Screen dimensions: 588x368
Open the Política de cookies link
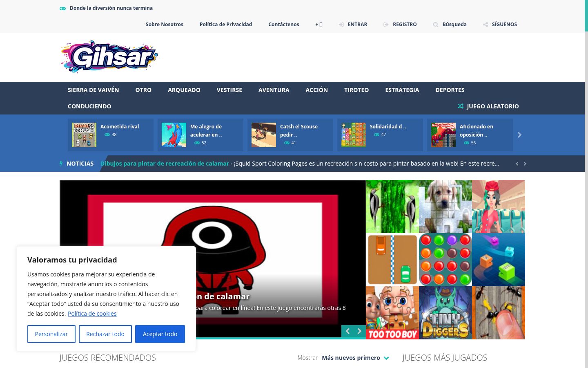coord(92,314)
